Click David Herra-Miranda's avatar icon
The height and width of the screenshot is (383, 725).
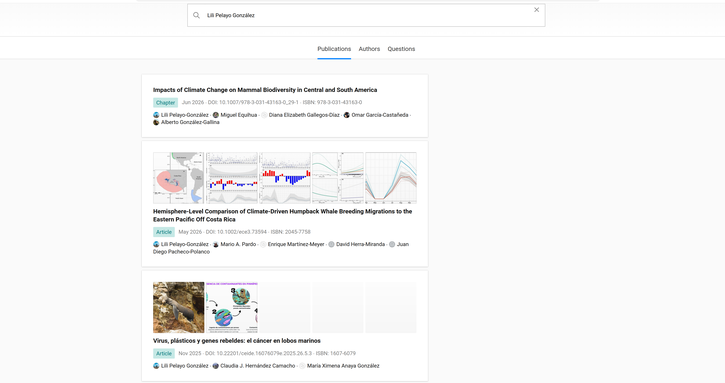click(x=331, y=245)
